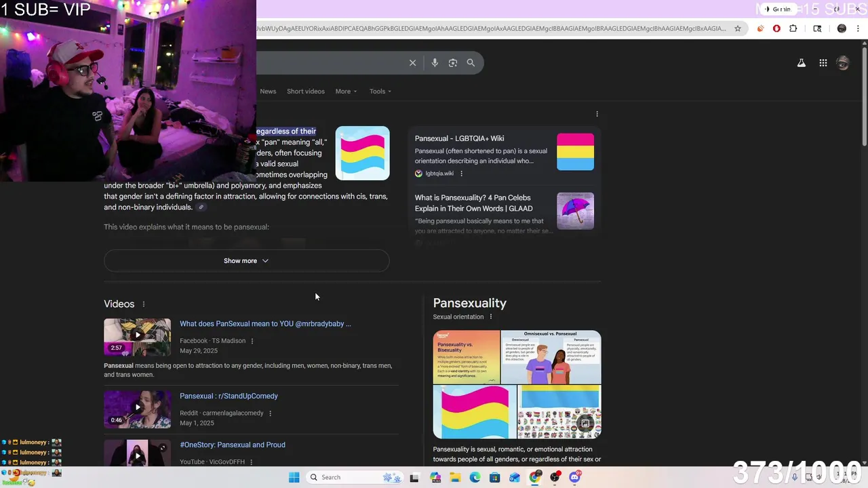Viewport: 868px width, 488px height.
Task: Switch to Chrome in the taskbar
Action: pyautogui.click(x=535, y=477)
